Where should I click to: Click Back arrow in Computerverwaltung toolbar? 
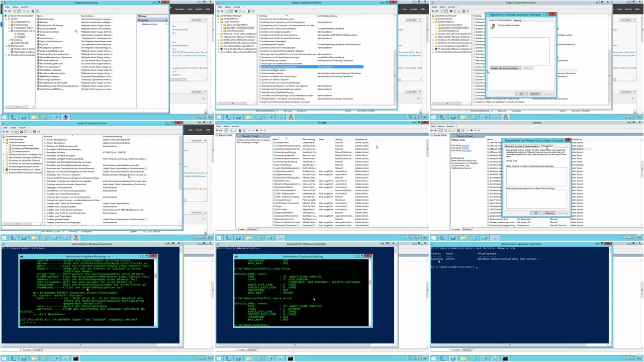click(6, 11)
